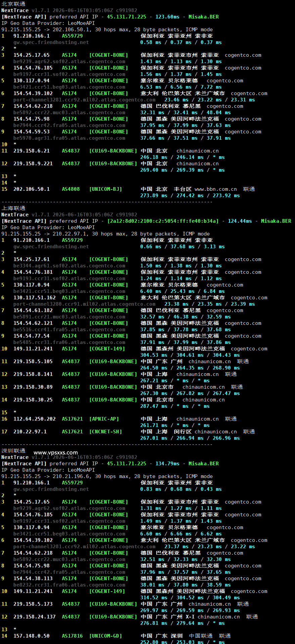The image size is (295, 644).
Task: Select the API latency value "124.44ms"
Action: tap(240, 221)
